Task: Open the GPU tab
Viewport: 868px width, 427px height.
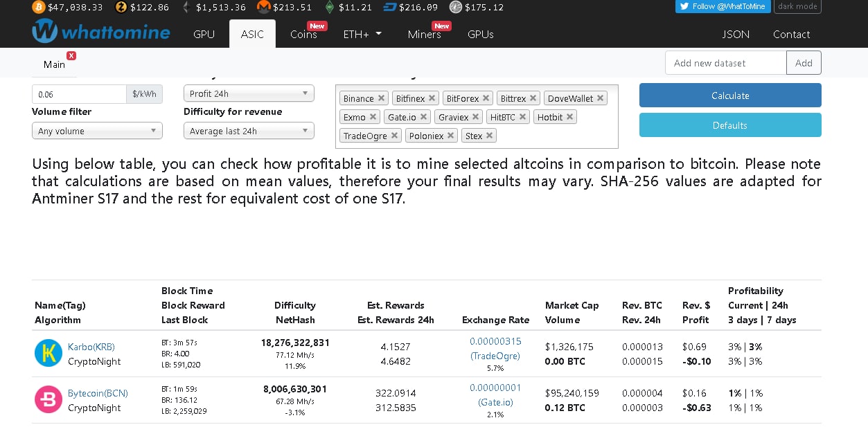Action: (x=204, y=34)
